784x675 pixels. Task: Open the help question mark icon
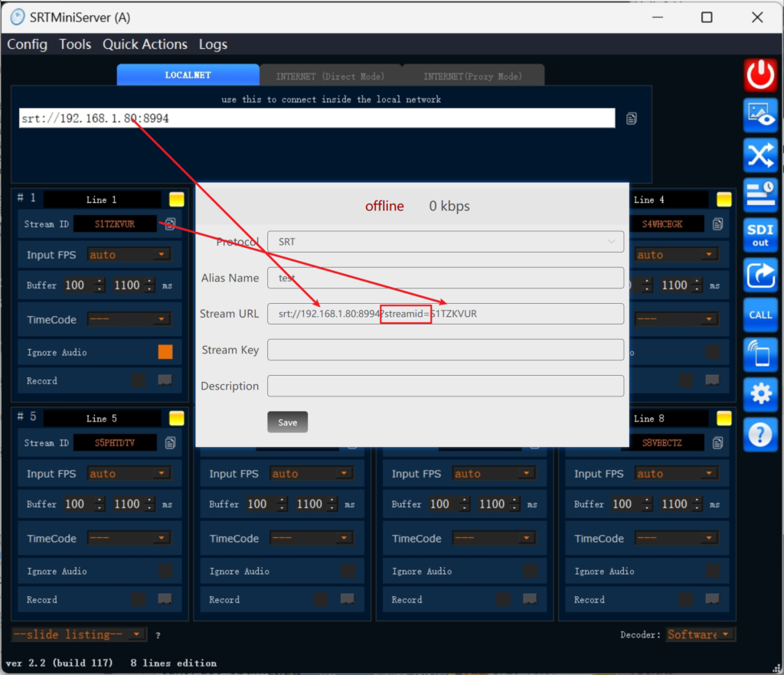pos(760,434)
